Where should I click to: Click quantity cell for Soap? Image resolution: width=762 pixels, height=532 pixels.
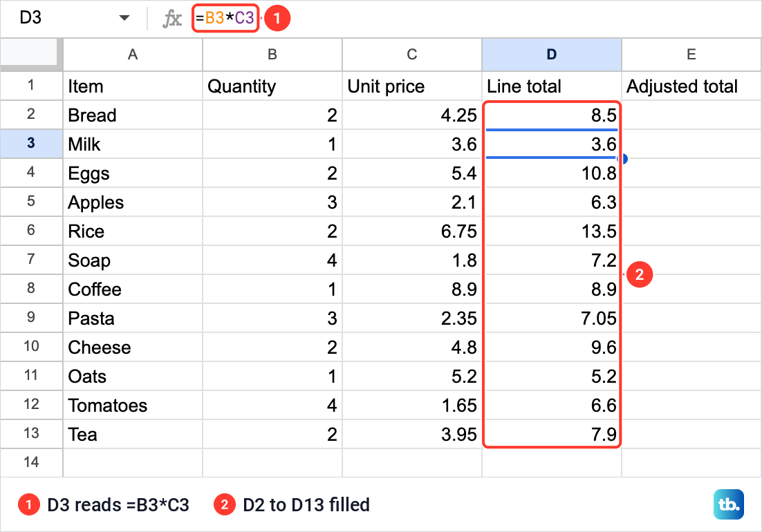coord(272,260)
